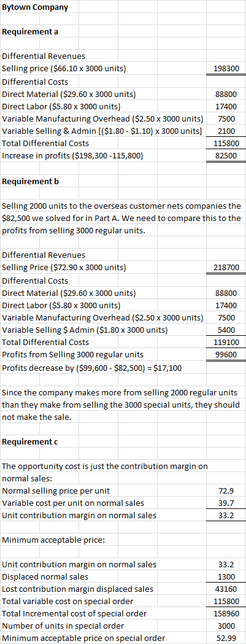This screenshot has width=246, height=644.
Task: Select the "Bytown Company" title cell
Action: [36, 7]
